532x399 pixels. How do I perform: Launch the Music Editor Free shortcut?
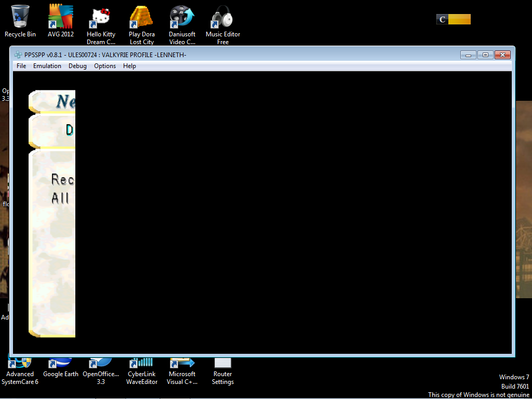tap(223, 17)
